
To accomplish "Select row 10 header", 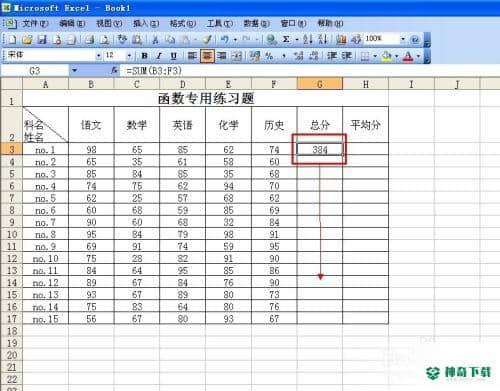I will (12, 234).
